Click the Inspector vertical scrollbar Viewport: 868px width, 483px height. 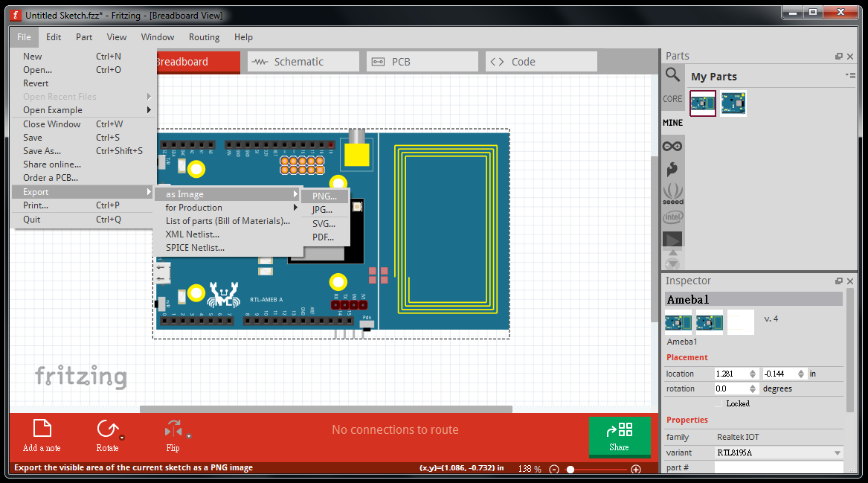(x=850, y=350)
